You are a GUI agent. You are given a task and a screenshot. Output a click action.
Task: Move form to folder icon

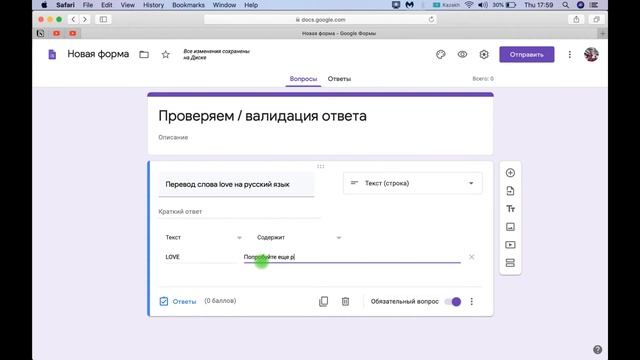tap(144, 54)
